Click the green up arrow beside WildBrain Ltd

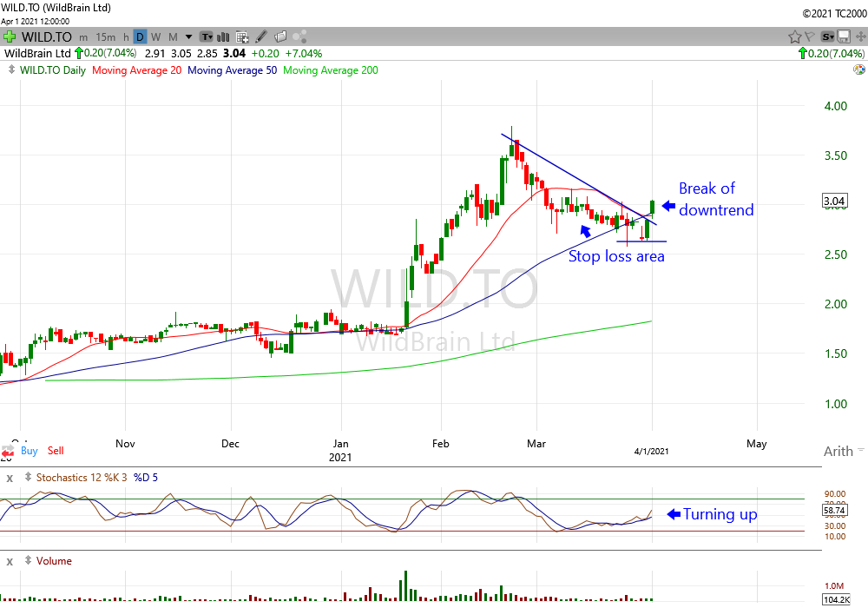79,53
